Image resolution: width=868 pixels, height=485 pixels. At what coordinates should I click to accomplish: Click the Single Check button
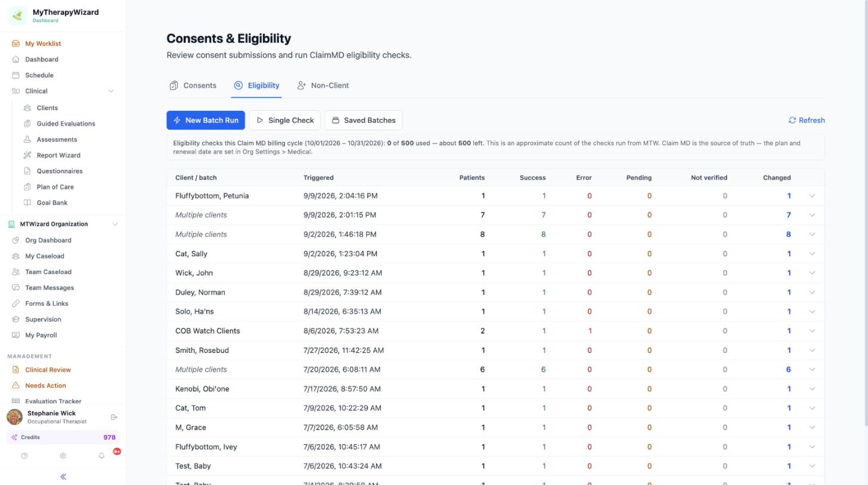(x=285, y=120)
